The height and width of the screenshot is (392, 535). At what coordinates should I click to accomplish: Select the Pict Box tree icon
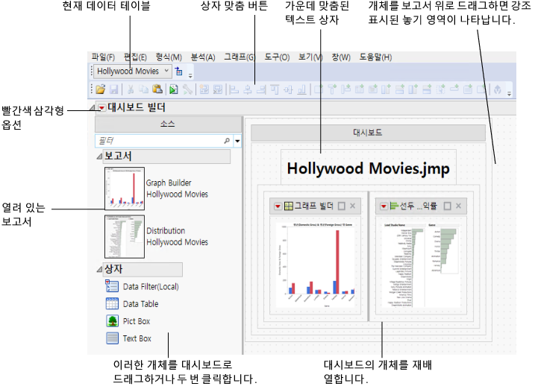[x=112, y=320]
